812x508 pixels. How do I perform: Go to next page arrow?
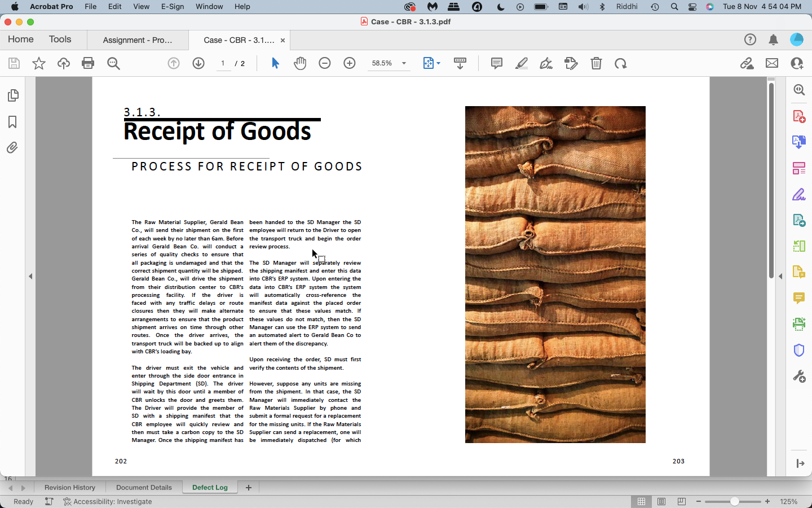pos(198,63)
